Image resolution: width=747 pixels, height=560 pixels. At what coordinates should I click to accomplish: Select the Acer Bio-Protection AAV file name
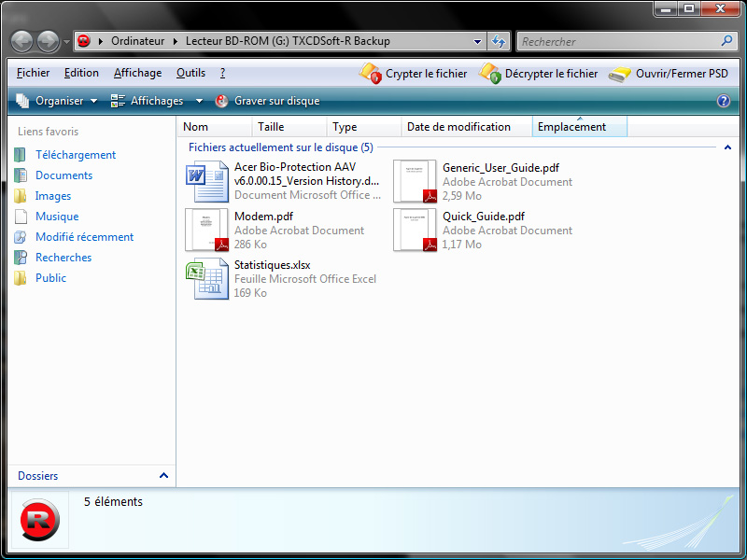coord(307,174)
